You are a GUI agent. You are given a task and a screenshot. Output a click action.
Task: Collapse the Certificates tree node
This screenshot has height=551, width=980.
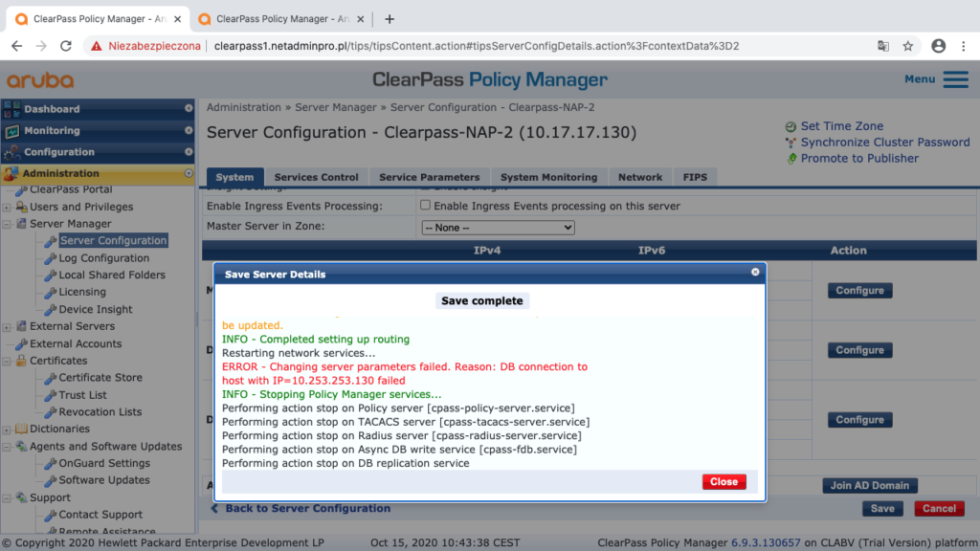(x=7, y=361)
